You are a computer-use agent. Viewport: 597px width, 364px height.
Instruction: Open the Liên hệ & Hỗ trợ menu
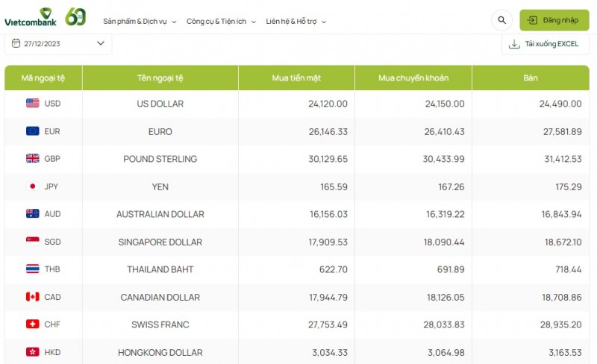[296, 22]
